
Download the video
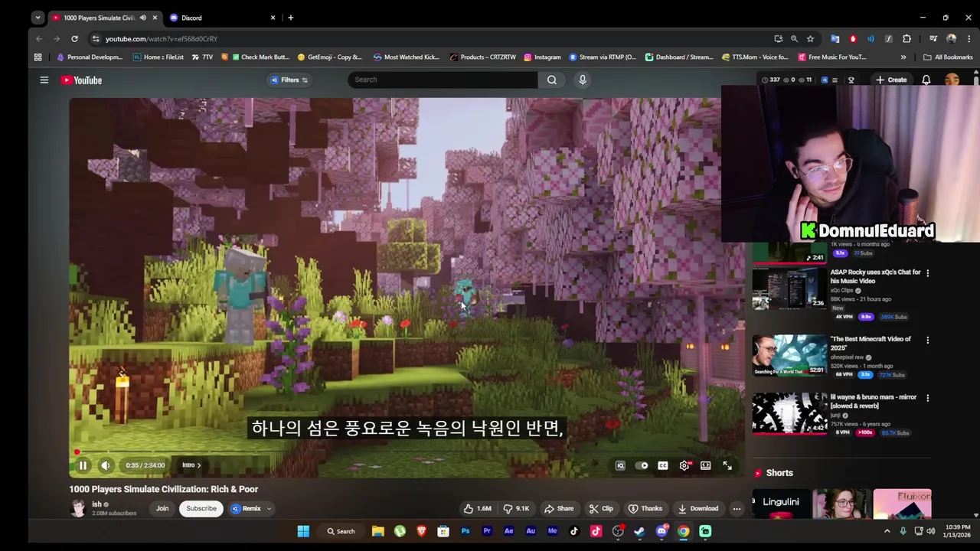pos(697,508)
